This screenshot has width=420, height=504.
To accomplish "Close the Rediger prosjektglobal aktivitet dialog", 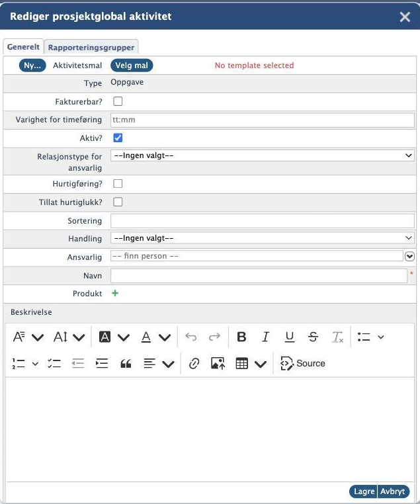I will tap(405, 17).
